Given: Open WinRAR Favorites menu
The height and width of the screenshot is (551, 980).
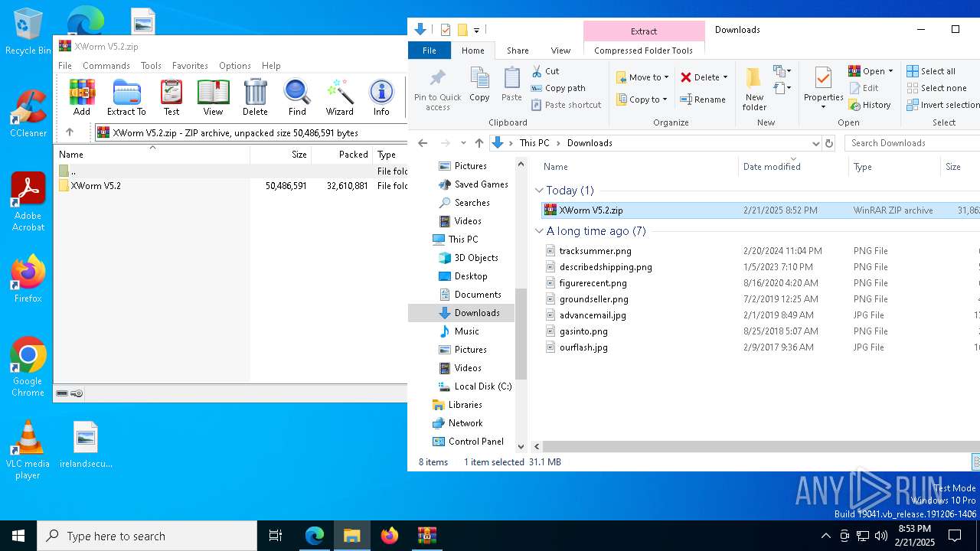Looking at the screenshot, I should click(190, 66).
